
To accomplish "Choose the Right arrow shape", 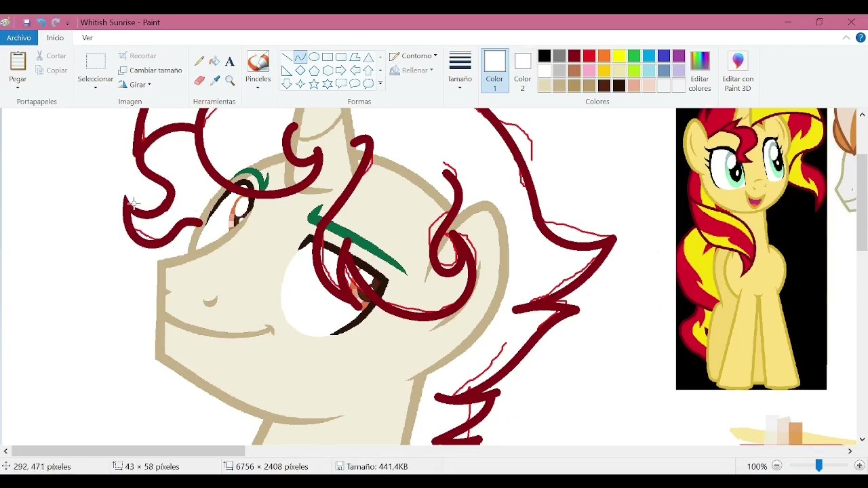I will [341, 70].
